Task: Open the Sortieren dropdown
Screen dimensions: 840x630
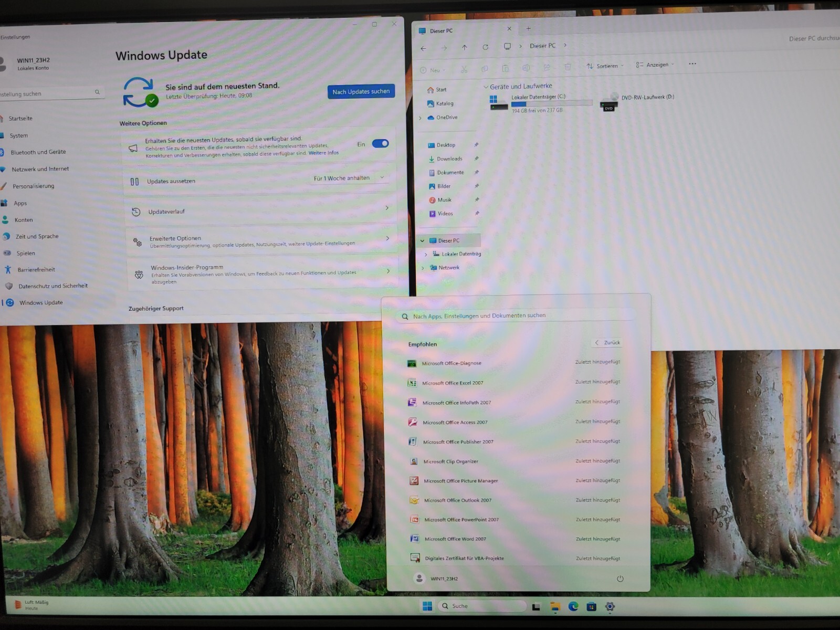Action: click(605, 66)
